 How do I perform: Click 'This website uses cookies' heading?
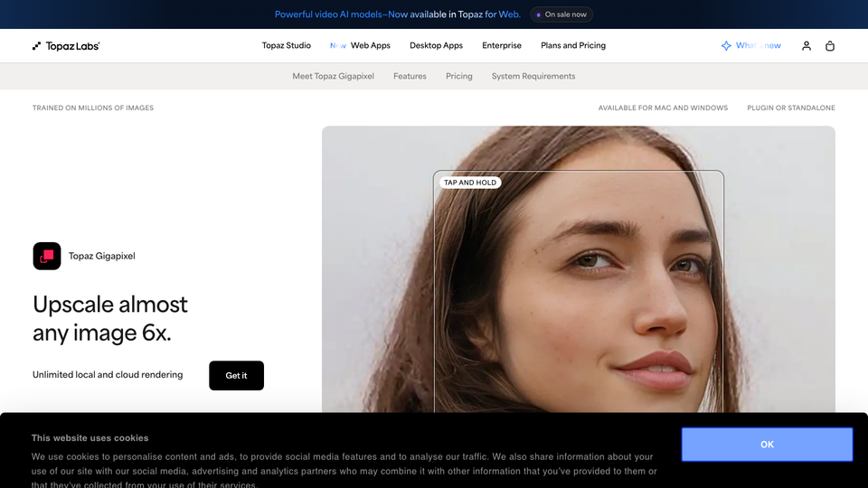[x=90, y=438]
